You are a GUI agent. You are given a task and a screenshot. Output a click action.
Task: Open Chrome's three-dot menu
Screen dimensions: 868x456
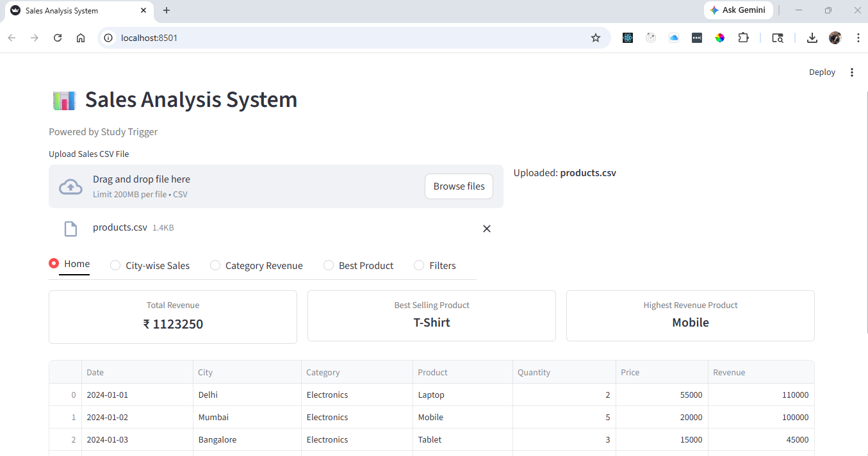(858, 38)
